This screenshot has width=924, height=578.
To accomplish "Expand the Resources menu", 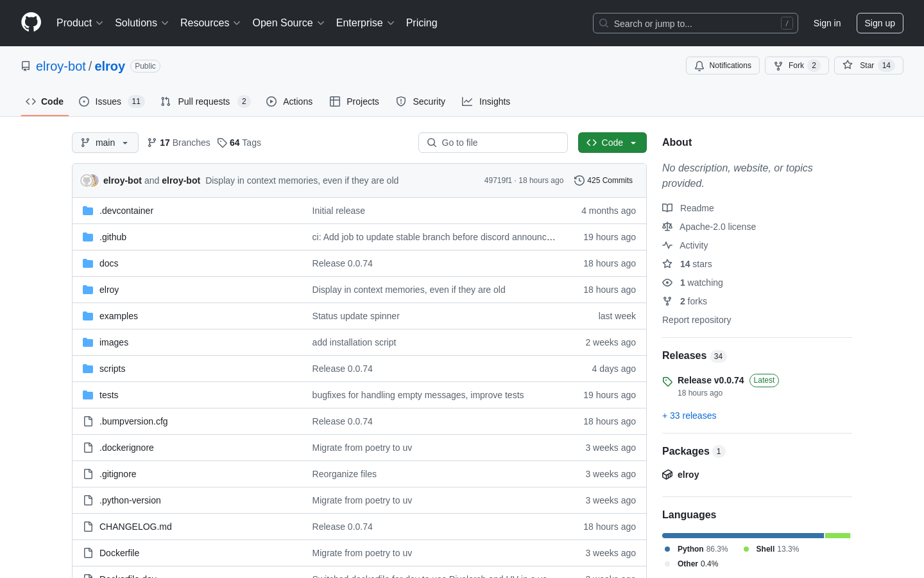I will 210,22.
